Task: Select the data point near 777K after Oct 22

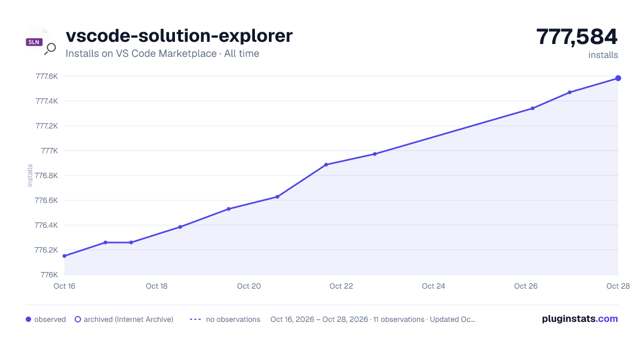Action: (375, 154)
